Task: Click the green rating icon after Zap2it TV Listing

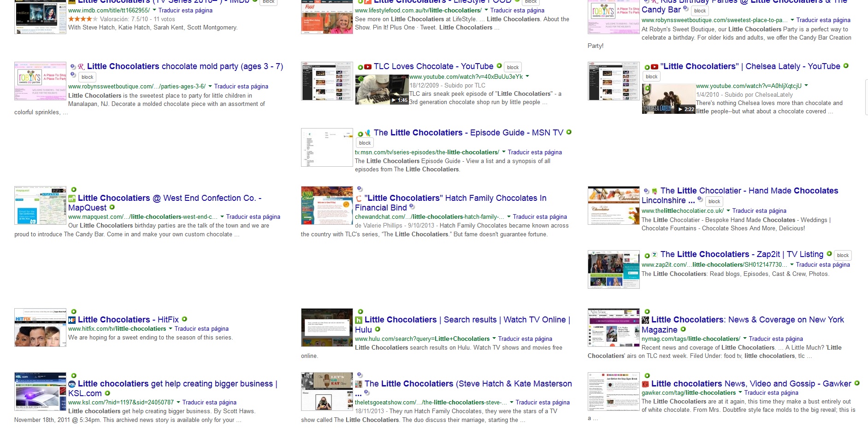Action: tap(829, 253)
